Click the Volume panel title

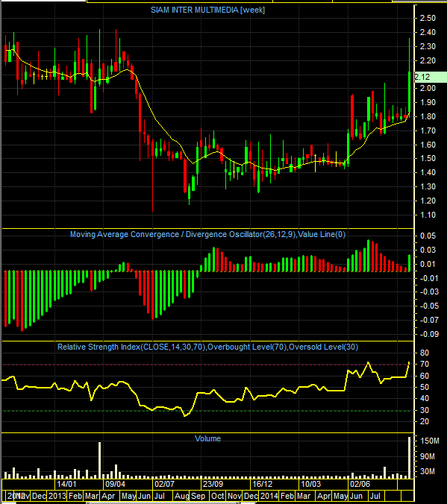(x=208, y=438)
